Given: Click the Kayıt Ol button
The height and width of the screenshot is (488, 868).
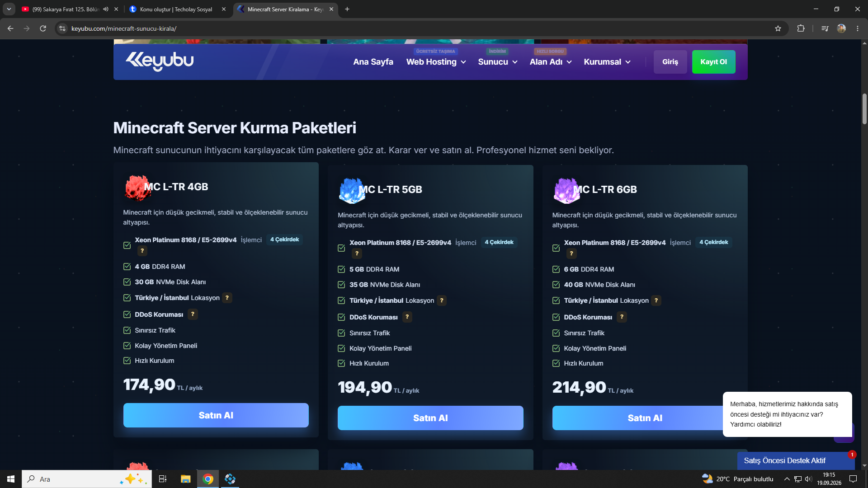Looking at the screenshot, I should coord(713,62).
